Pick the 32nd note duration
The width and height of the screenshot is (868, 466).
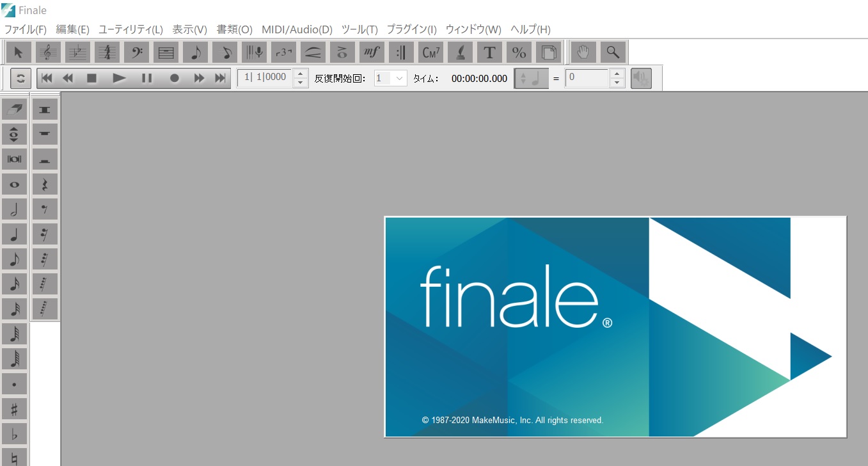click(14, 309)
